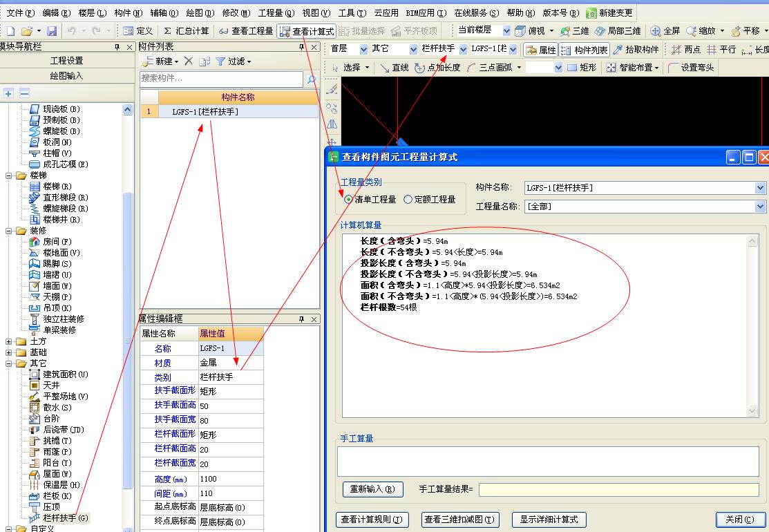
Task: Select the 三维 view tool
Action: click(x=574, y=31)
